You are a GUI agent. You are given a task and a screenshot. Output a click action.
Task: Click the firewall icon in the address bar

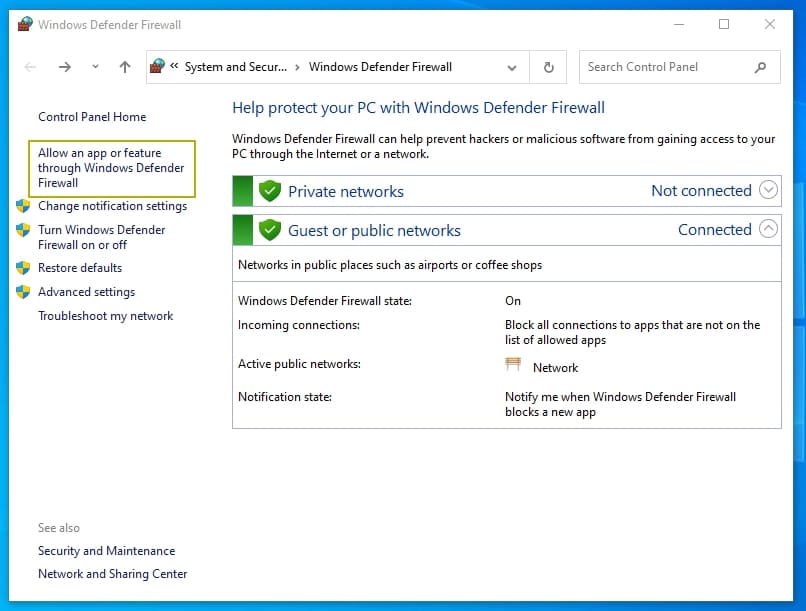click(x=157, y=66)
